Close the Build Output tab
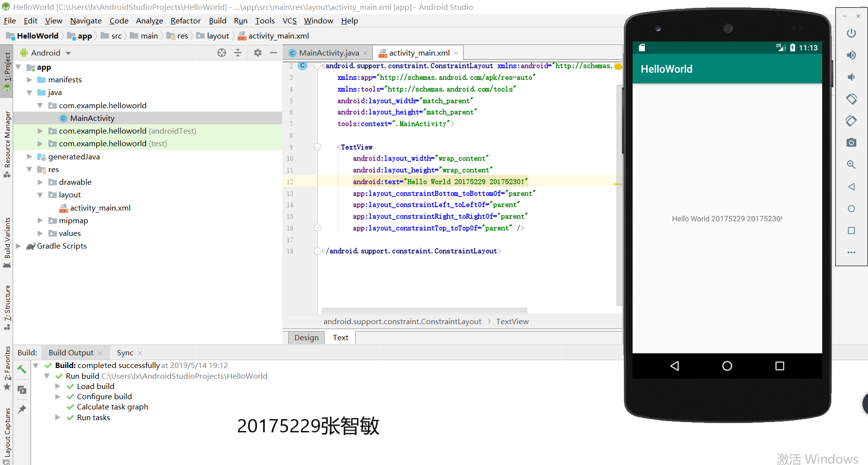 (100, 353)
